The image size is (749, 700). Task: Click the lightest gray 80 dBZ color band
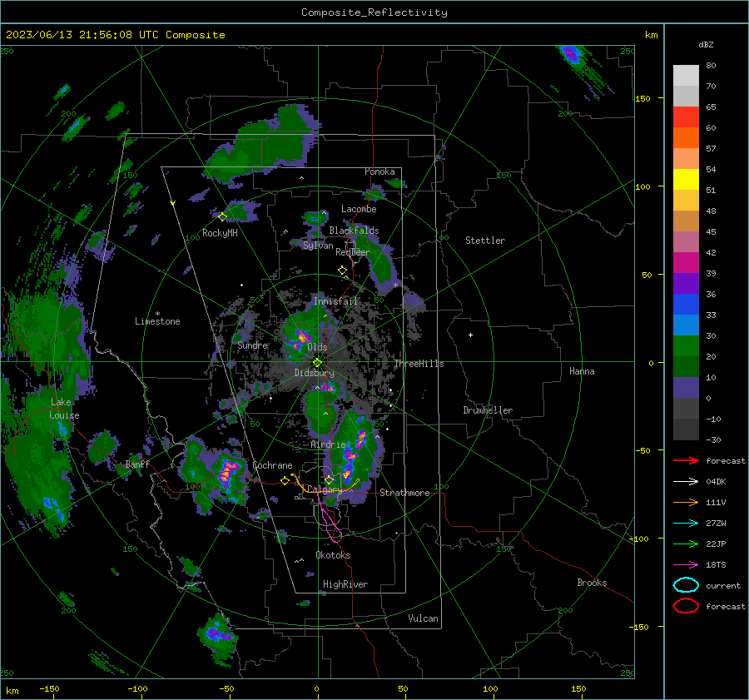[686, 75]
